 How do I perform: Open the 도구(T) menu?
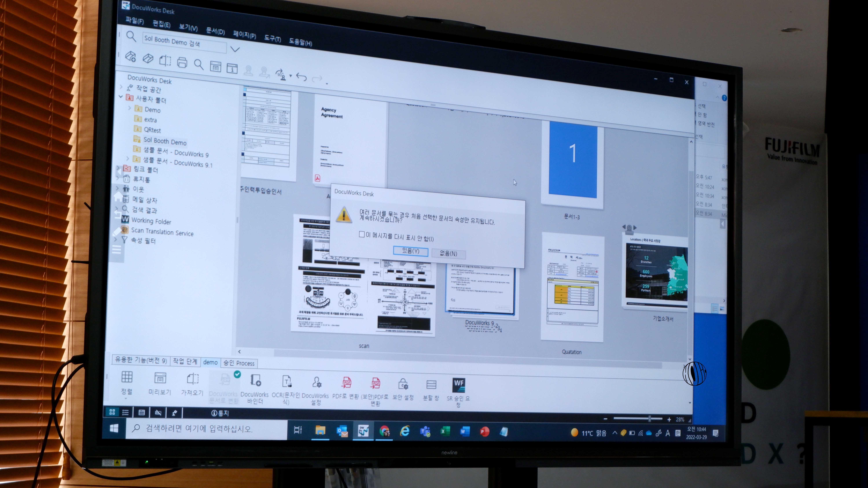[x=272, y=39]
